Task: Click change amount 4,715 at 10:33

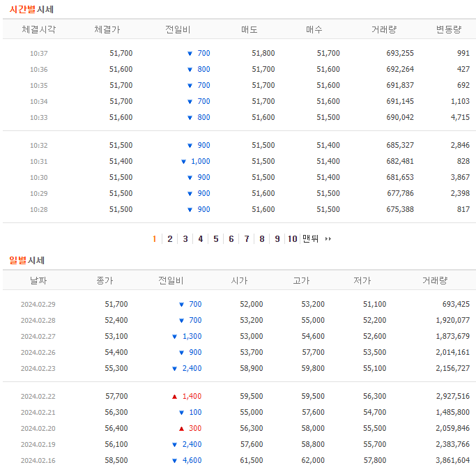Action: 460,117
